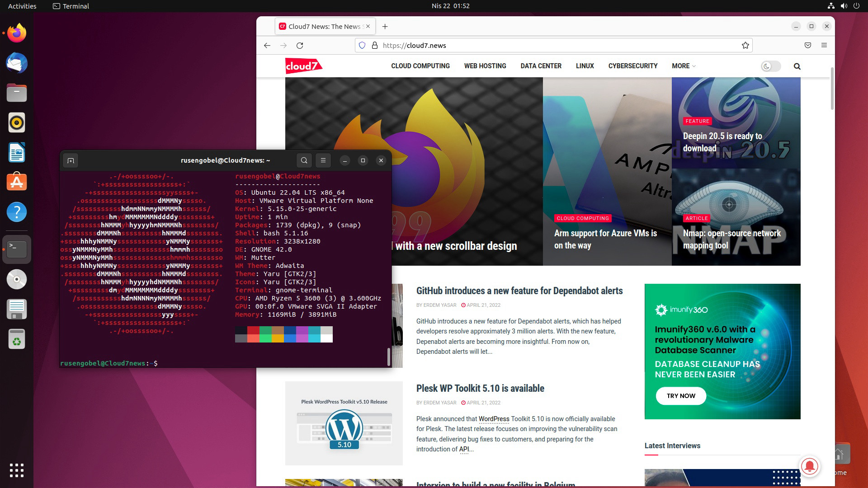The width and height of the screenshot is (868, 488).
Task: Open Terminal app menu in top bar
Action: [x=71, y=6]
